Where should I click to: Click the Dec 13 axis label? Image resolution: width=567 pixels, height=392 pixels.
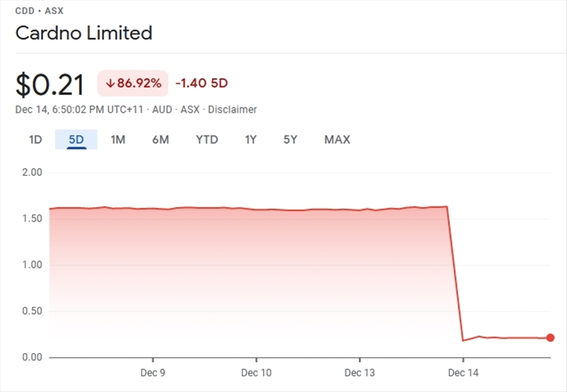[359, 372]
